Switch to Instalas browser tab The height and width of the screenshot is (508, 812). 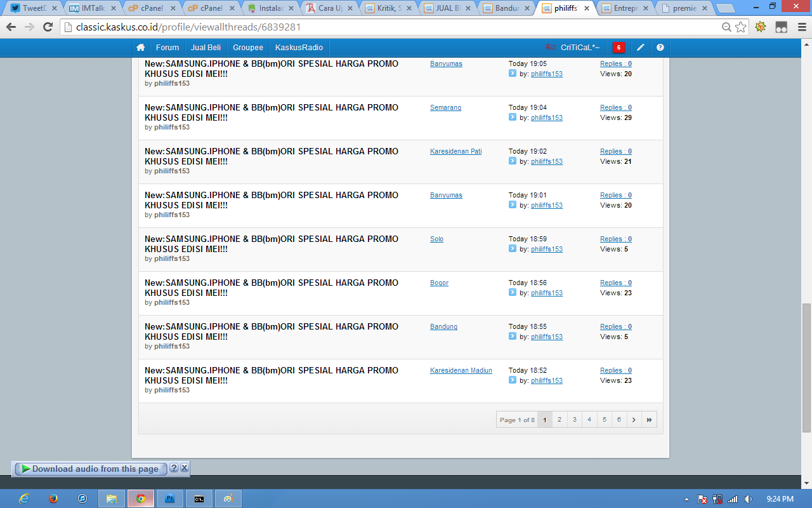pos(270,8)
